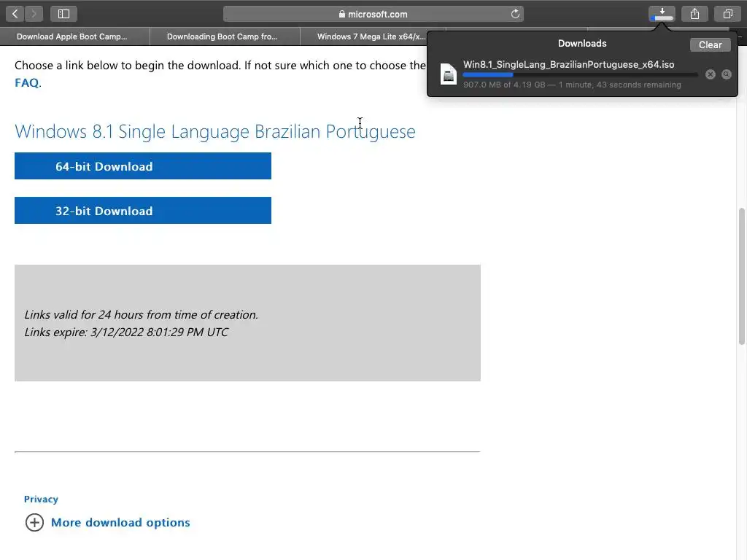
Task: Click the microsoft.com address field
Action: click(x=373, y=14)
